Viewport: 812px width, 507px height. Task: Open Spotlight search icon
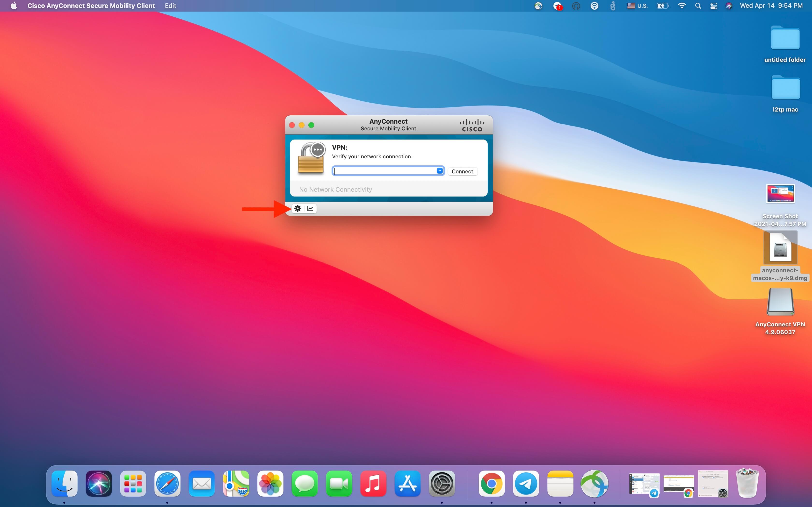[698, 6]
